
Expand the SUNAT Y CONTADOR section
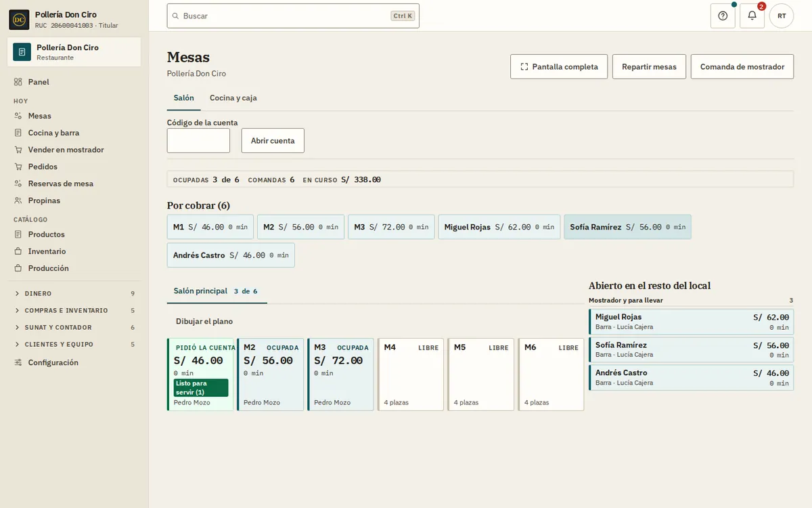[x=74, y=327]
